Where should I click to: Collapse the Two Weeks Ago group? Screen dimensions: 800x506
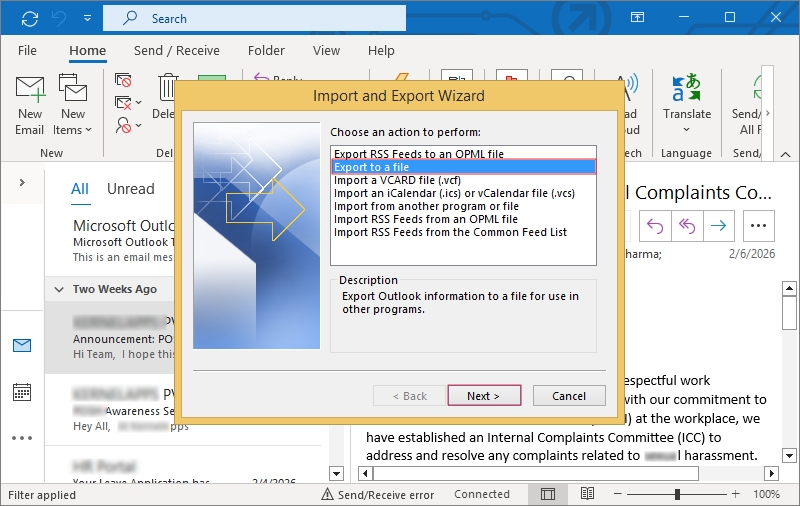click(x=59, y=289)
